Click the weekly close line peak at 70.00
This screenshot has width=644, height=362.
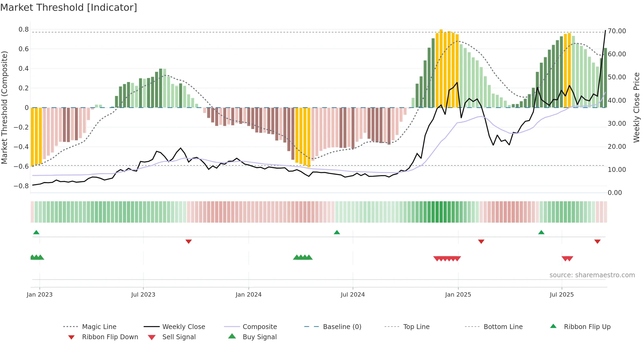(x=605, y=31)
